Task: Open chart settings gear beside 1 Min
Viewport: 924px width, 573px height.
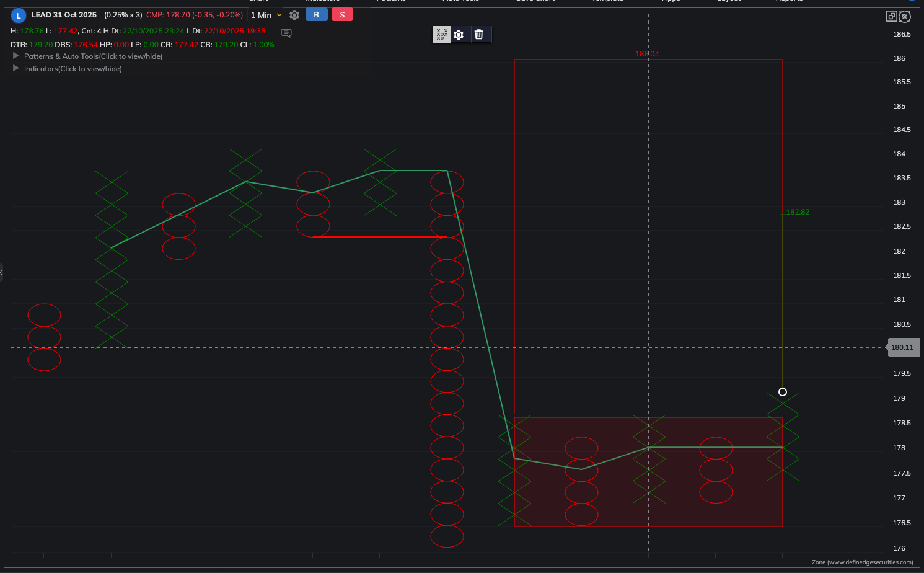Action: point(294,15)
